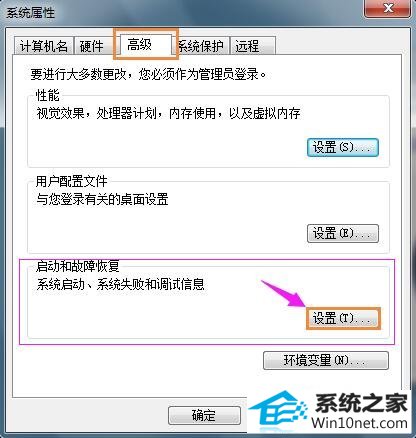
Task: Click the 系统属性 title bar
Action: [183, 12]
